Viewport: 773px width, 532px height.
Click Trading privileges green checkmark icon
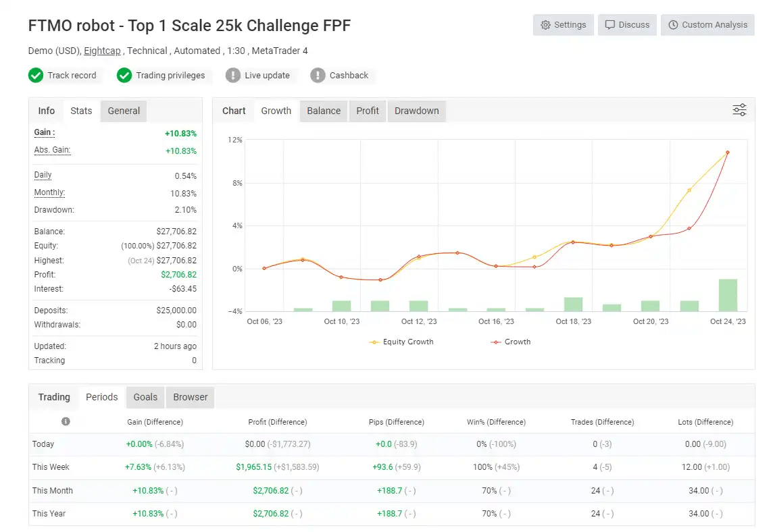pyautogui.click(x=124, y=76)
